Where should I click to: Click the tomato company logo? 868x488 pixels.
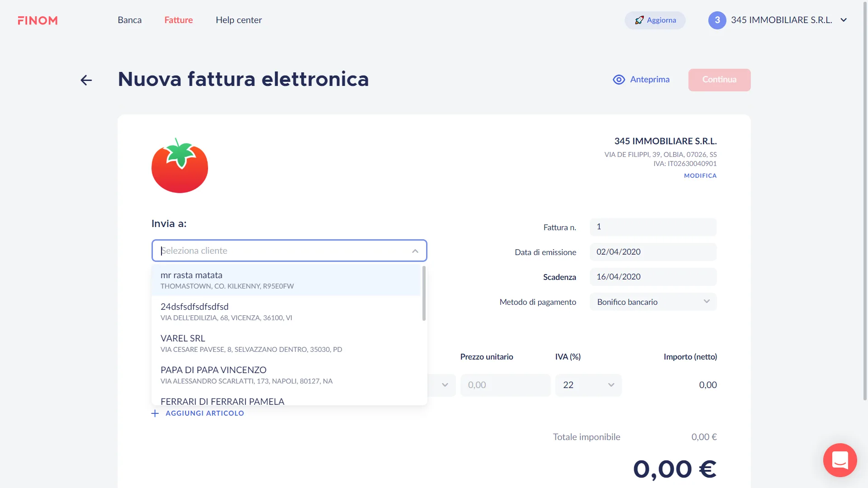click(180, 166)
